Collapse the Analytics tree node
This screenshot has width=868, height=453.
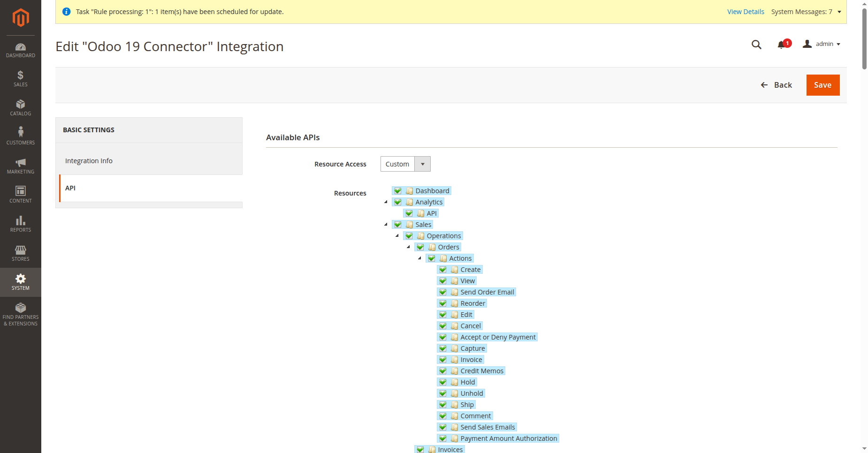[x=386, y=202]
